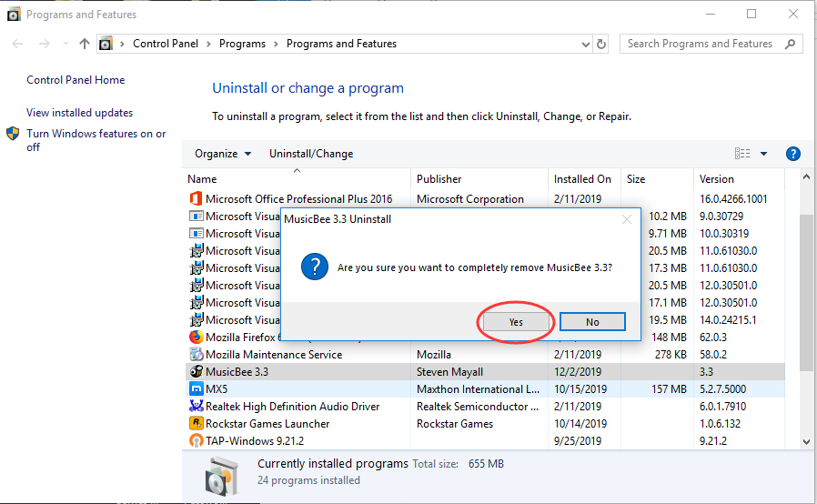Click the Search Programs and Features field
This screenshot has height=504, width=817.
tap(711, 44)
